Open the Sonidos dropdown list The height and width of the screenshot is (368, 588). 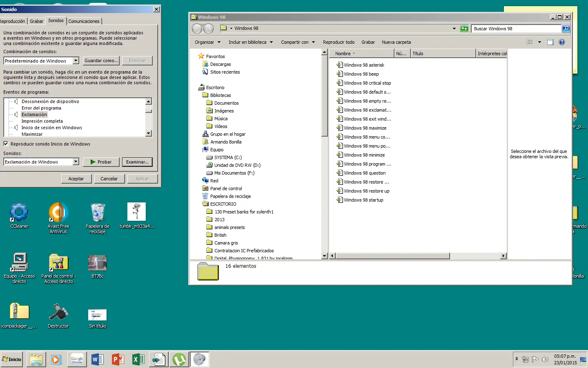[76, 162]
